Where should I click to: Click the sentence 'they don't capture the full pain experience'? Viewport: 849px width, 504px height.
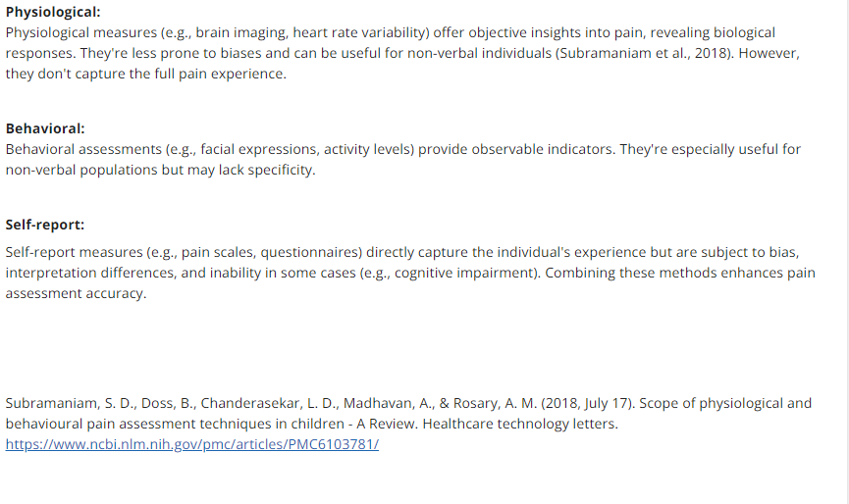145,74
